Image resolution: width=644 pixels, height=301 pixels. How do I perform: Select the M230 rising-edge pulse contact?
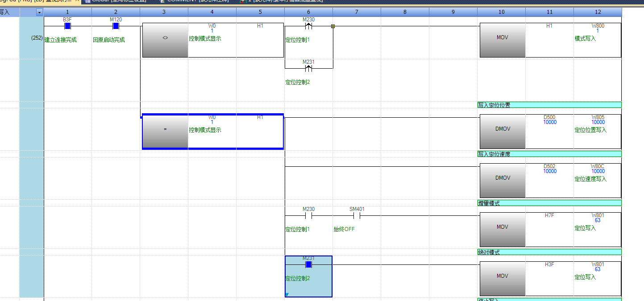click(x=308, y=26)
